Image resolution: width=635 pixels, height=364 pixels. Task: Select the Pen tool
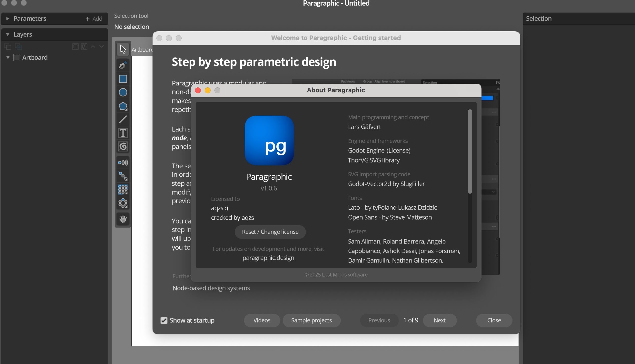tap(123, 65)
